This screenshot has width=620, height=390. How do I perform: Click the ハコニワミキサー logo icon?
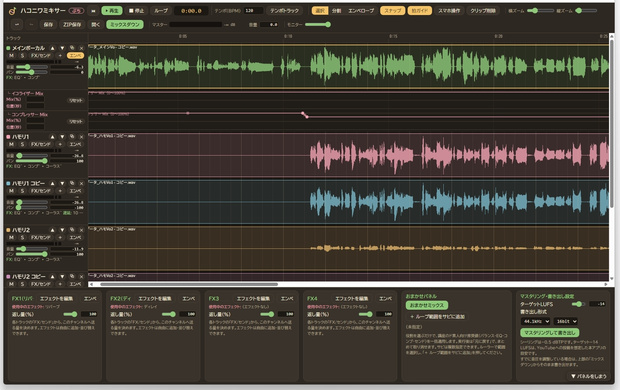12,11
